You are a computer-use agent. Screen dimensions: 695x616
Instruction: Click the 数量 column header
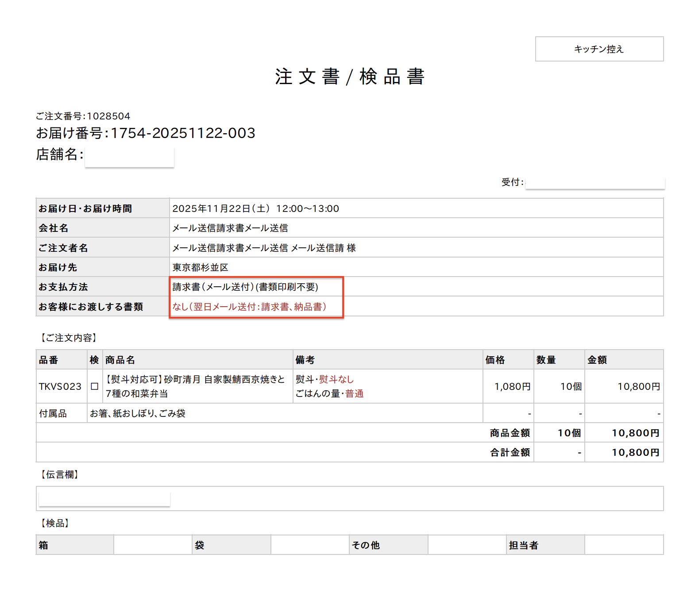tap(559, 360)
